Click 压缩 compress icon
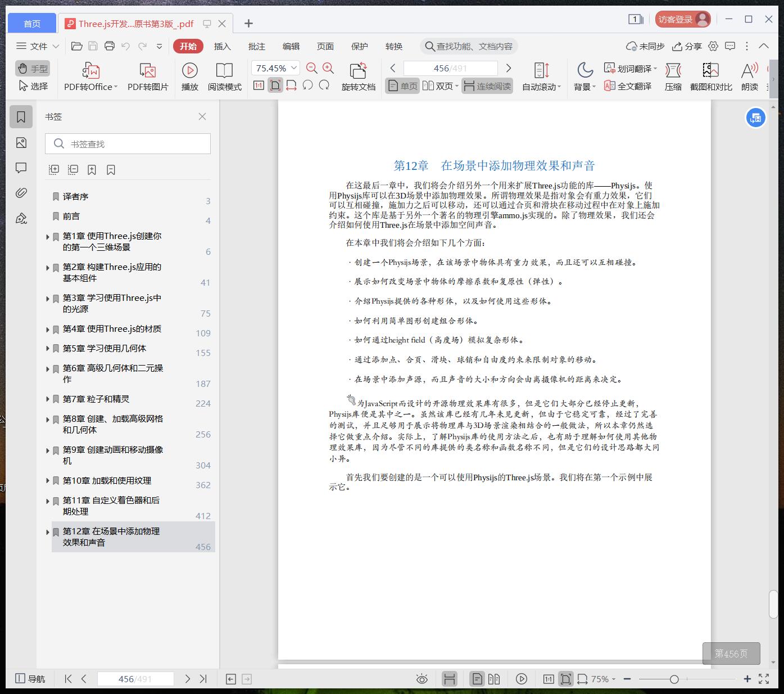Screen dimensions: 784x694 (673, 77)
